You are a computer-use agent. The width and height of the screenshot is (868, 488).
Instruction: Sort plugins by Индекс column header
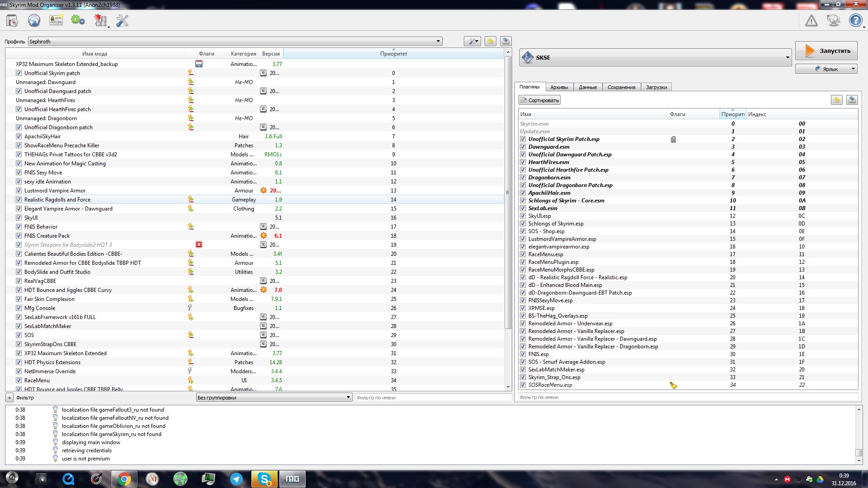coord(802,114)
